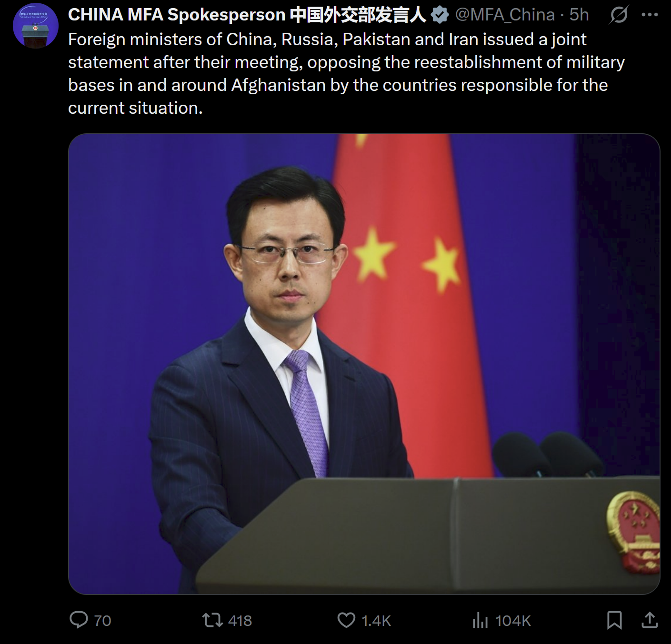Open the attached spokesperson photo
Image resolution: width=671 pixels, height=644 pixels.
click(x=364, y=364)
